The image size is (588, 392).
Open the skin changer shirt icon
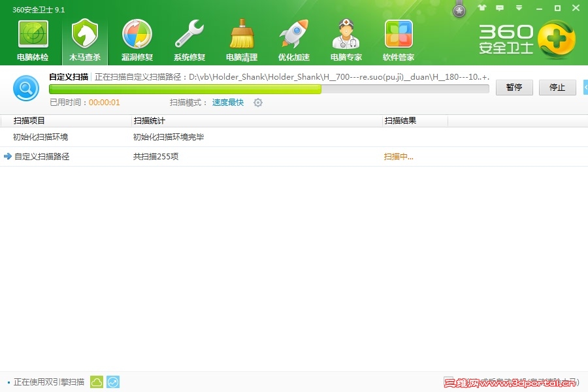click(x=482, y=7)
